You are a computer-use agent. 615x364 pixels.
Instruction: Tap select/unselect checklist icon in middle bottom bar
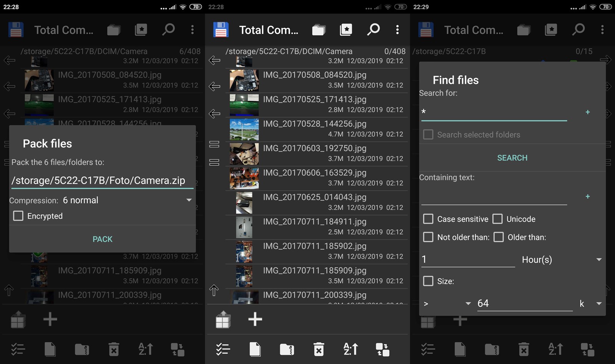[x=223, y=349]
